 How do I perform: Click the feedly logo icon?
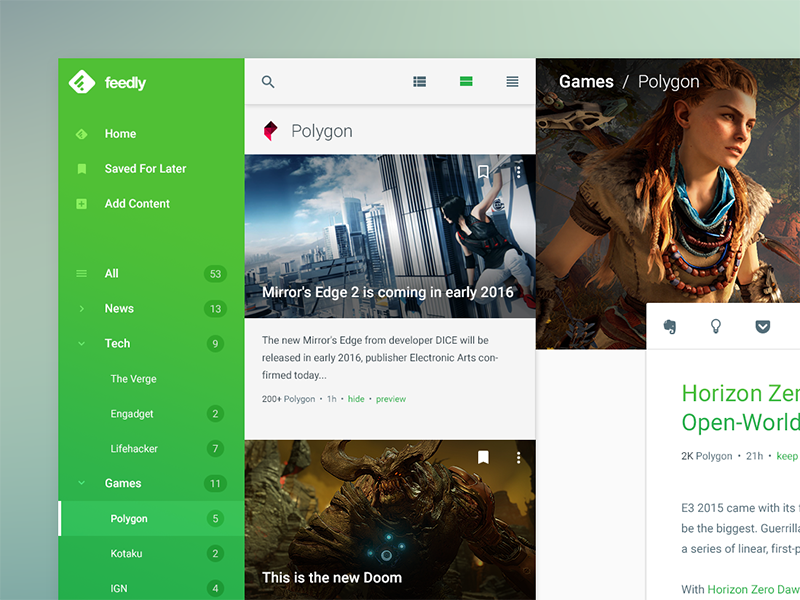pos(82,82)
